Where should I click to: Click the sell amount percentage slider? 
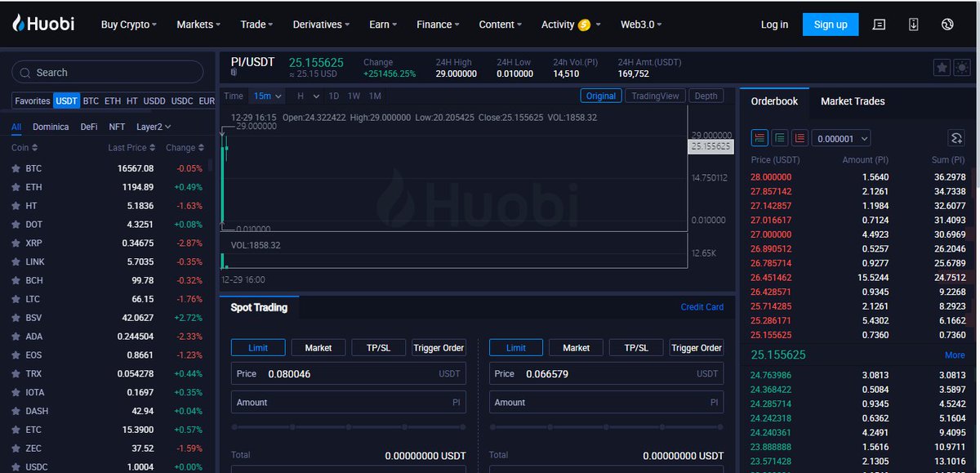coord(606,427)
